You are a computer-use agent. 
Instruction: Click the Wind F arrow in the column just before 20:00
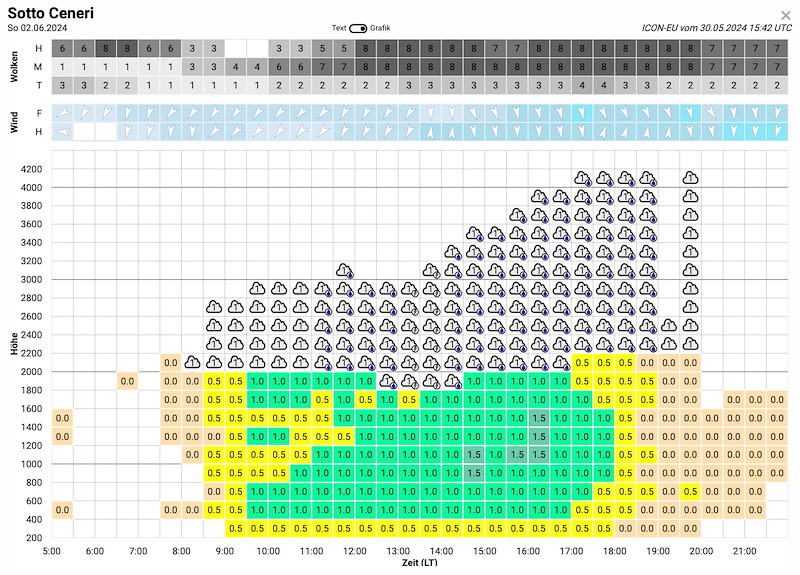coord(690,113)
